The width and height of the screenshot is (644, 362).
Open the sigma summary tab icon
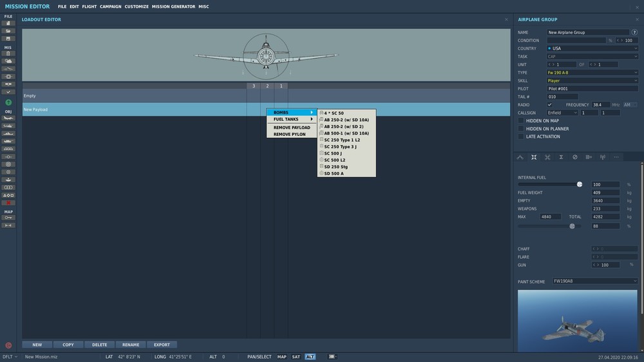point(561,157)
